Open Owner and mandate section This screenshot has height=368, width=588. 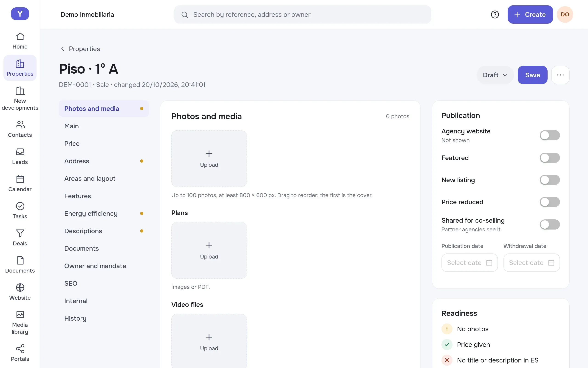tap(104, 266)
